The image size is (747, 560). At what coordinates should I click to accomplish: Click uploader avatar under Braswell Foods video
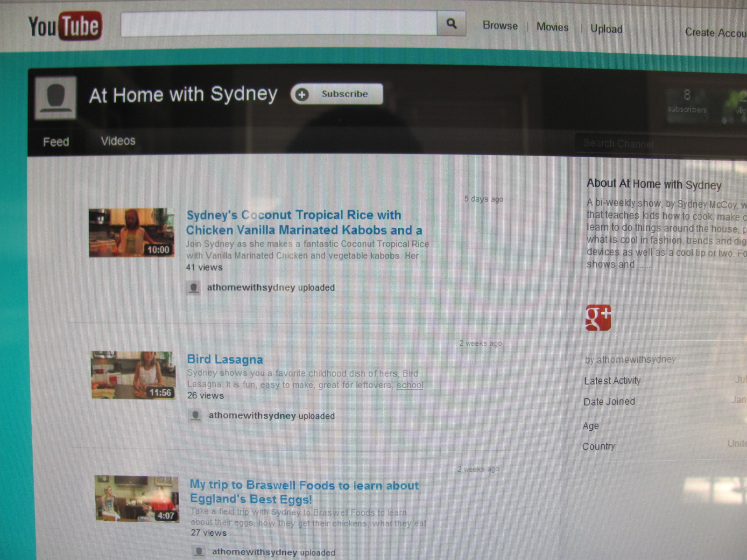(199, 552)
